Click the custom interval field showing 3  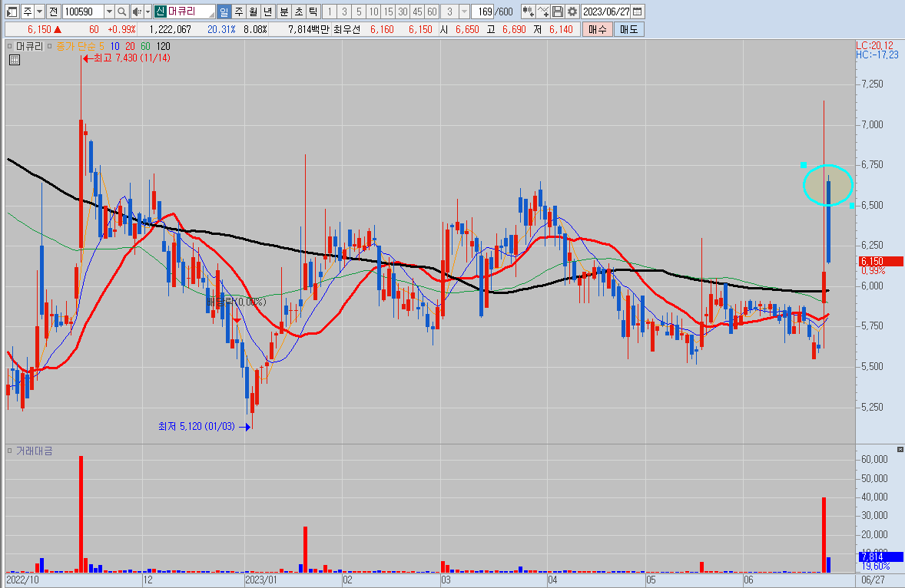click(449, 12)
